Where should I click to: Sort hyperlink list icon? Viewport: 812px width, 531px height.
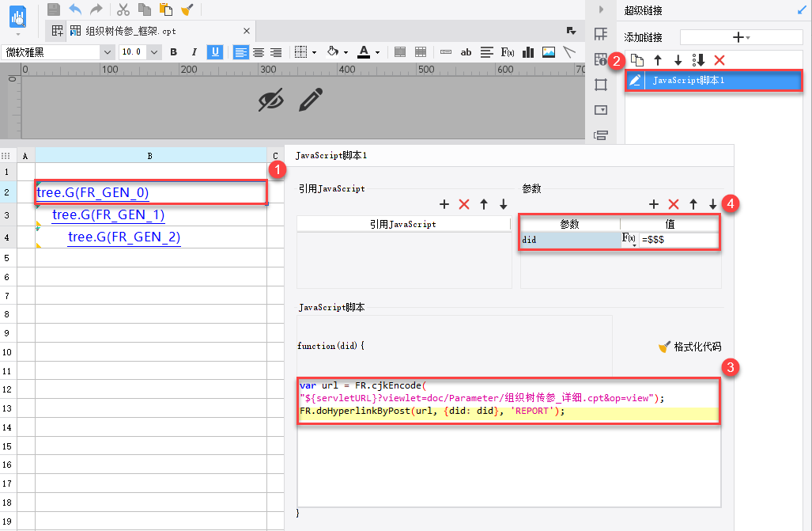[699, 60]
